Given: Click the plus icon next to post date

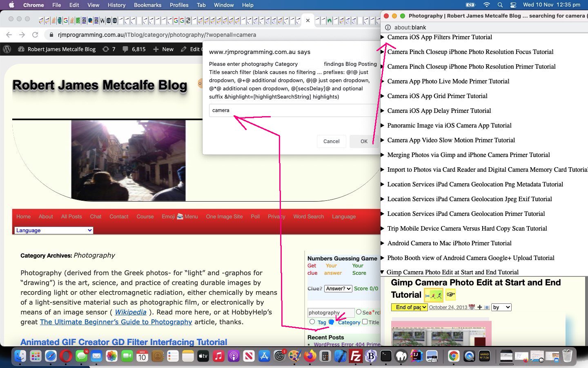Looking at the screenshot, I should (480, 307).
